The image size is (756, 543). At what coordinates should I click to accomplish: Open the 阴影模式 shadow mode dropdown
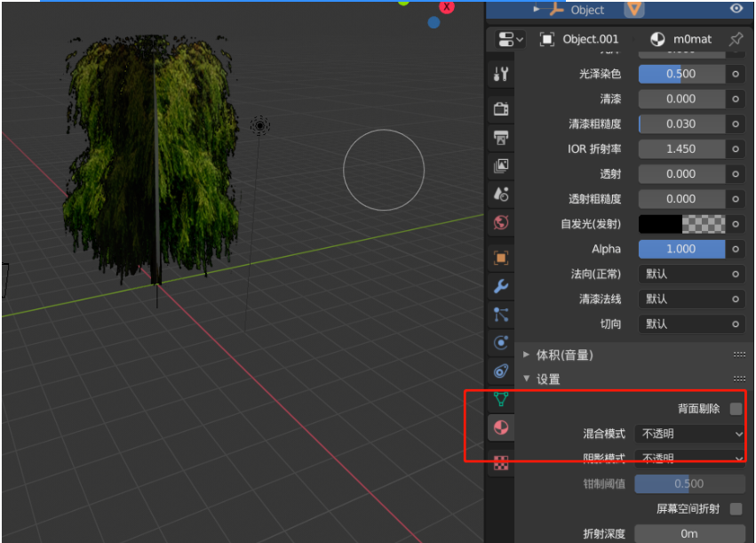point(688,457)
